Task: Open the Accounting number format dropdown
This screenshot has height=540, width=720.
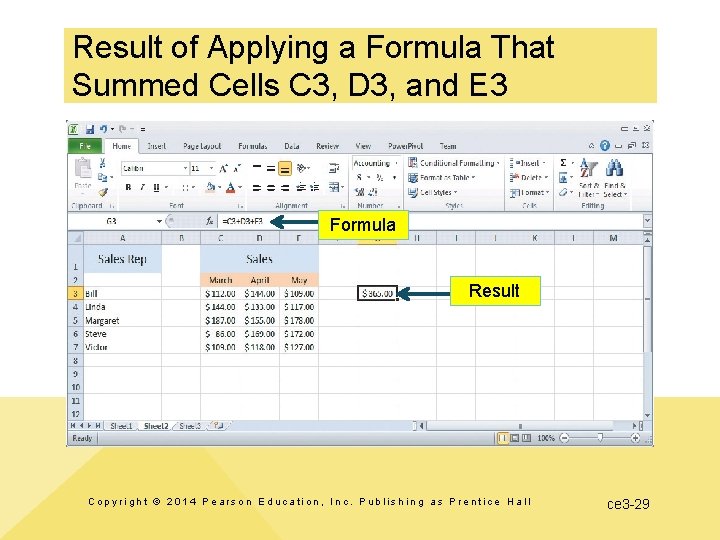Action: tap(396, 163)
